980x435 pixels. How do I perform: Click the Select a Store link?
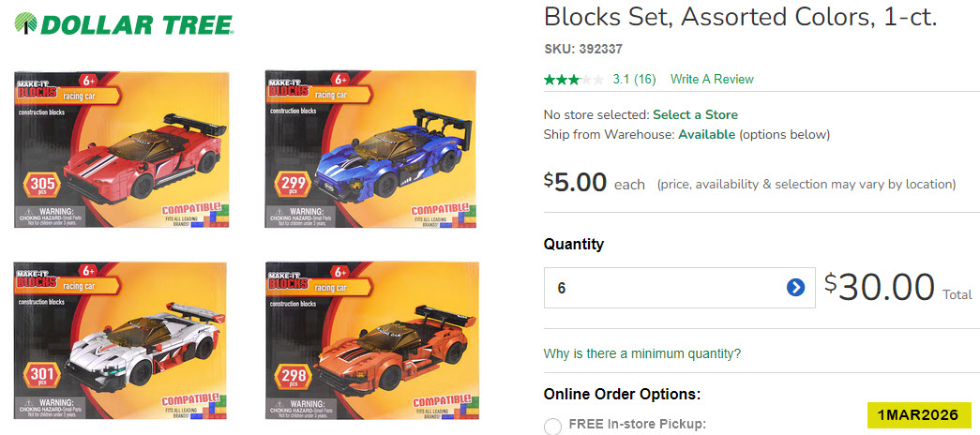point(695,114)
